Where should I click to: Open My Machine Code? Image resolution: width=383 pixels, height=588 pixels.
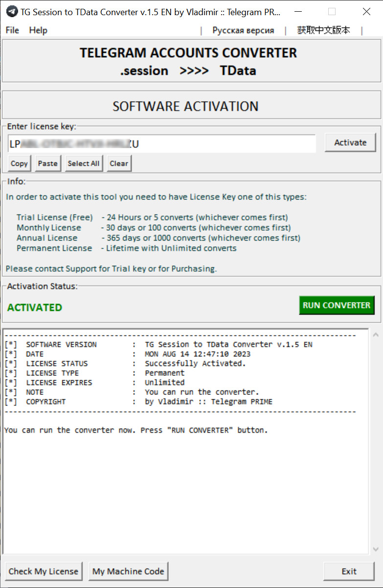coord(129,571)
